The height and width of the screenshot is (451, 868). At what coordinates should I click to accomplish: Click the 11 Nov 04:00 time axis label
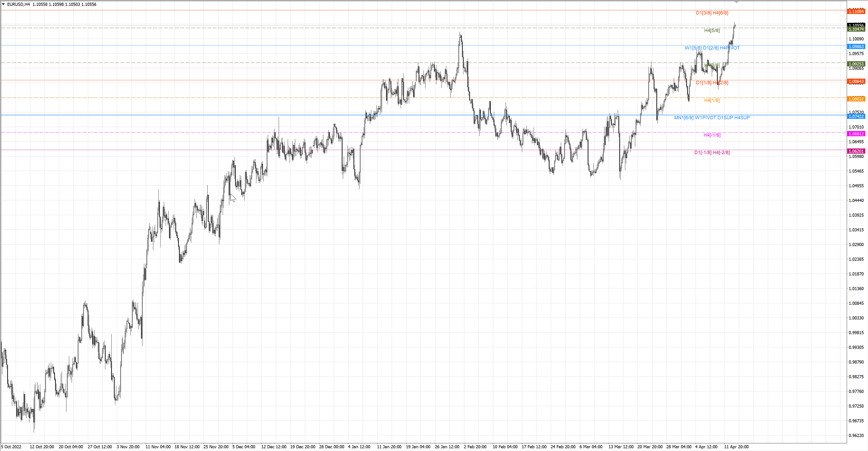click(158, 447)
